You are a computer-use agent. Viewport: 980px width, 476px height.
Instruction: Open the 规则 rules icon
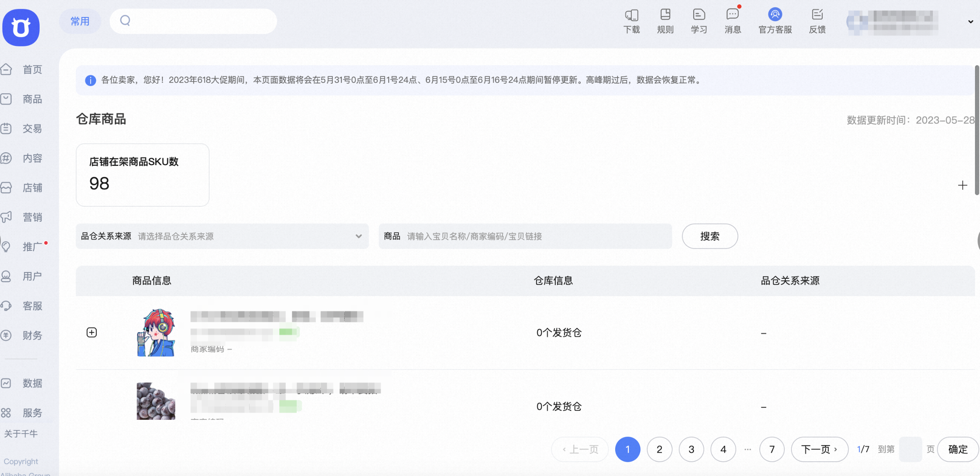pyautogui.click(x=665, y=21)
